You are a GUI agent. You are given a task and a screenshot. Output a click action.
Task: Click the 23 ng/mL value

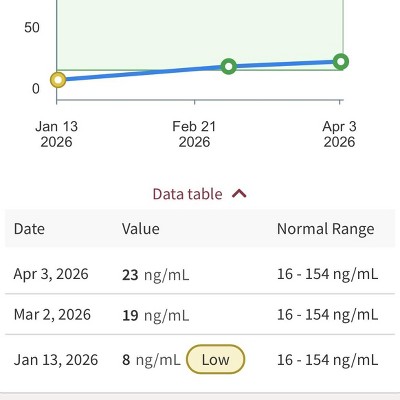[x=156, y=275]
